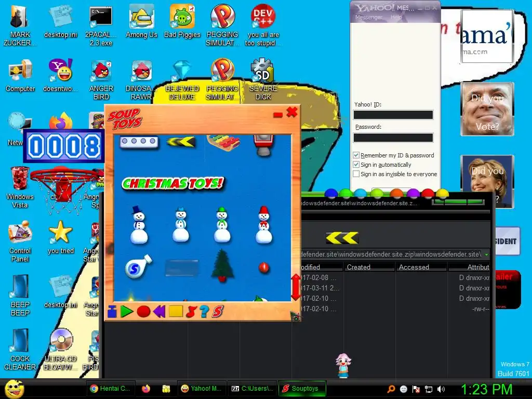
Task: Click the purple rewind arrows in Souptoys toolbar
Action: coord(159,312)
